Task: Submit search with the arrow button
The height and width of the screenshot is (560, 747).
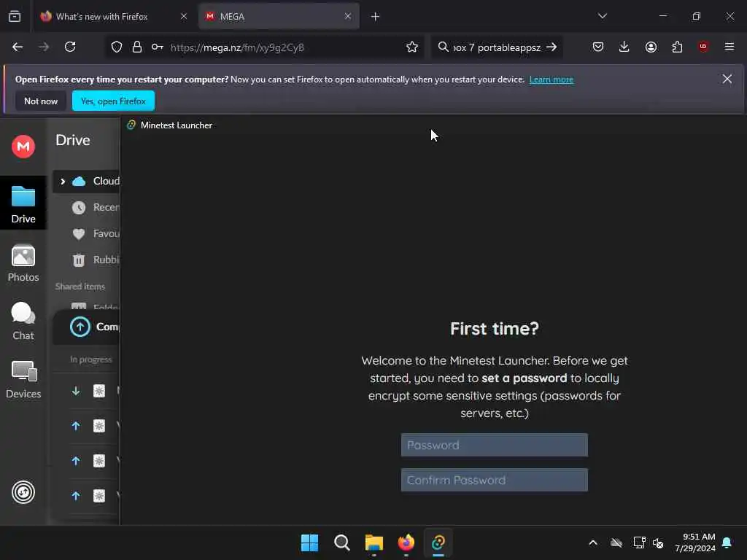Action: (x=551, y=47)
